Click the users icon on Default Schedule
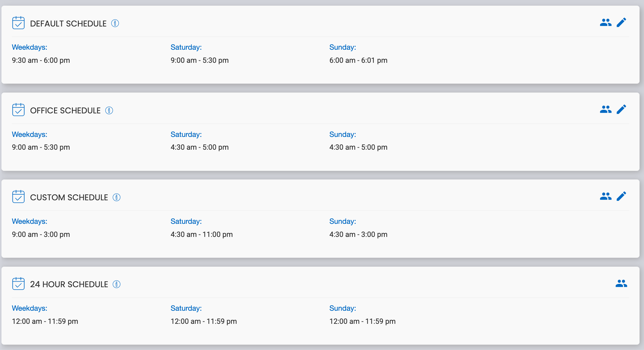 [x=606, y=22]
